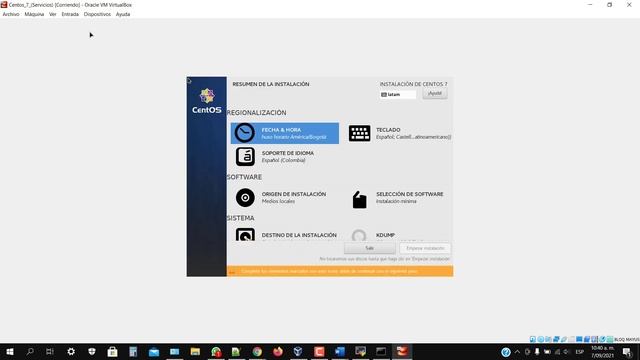Open Microsoft Word from the taskbar
Viewport: 640px width, 360px height.
click(x=340, y=351)
